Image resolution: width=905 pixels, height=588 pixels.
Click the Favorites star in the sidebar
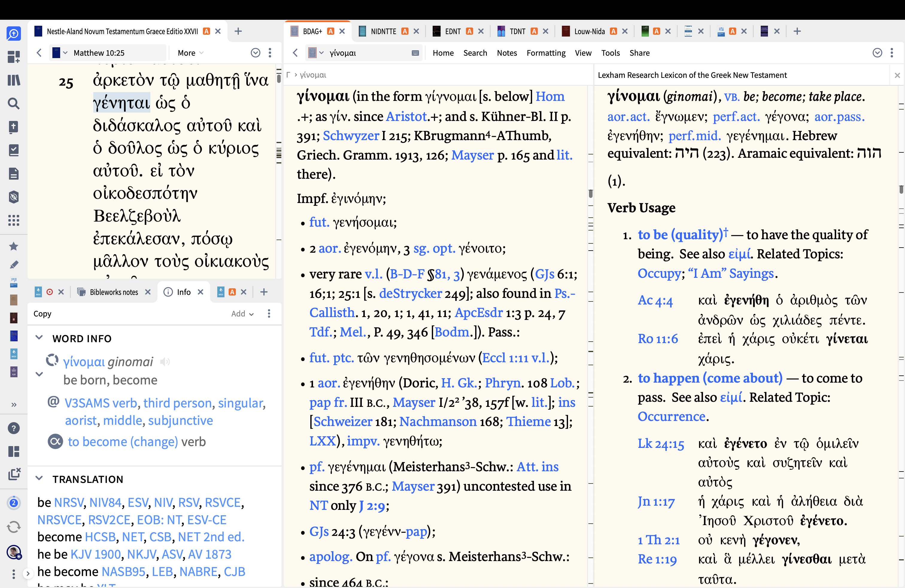(x=14, y=246)
